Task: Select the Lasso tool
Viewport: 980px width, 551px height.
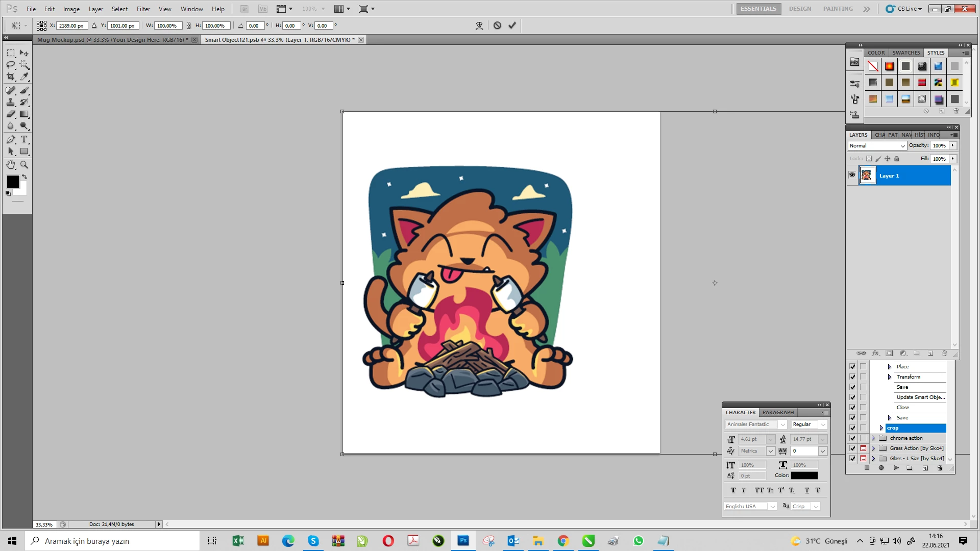Action: pyautogui.click(x=11, y=65)
